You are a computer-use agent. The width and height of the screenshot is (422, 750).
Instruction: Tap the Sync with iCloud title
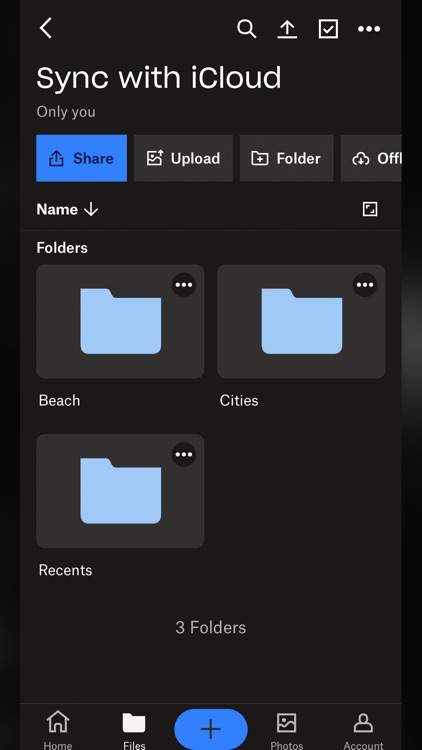[159, 77]
